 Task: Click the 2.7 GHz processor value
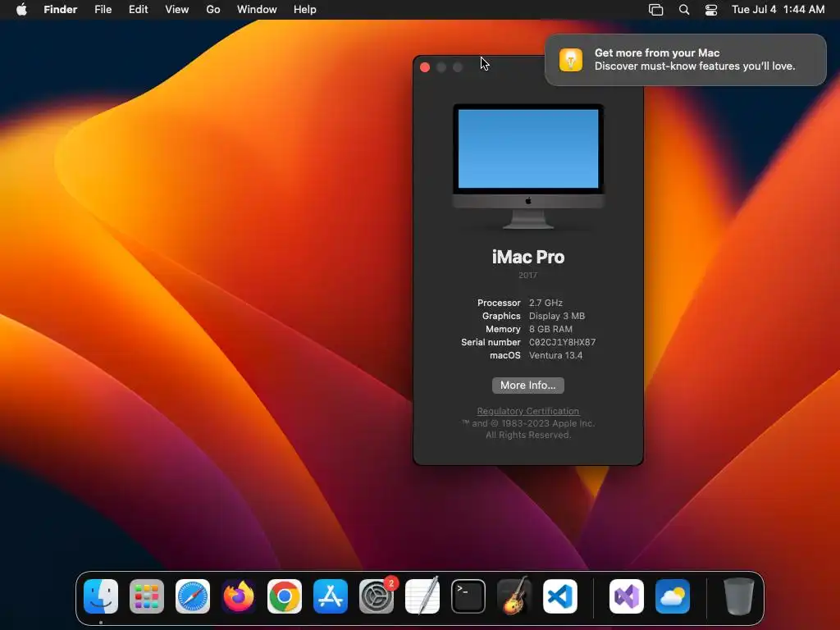[546, 303]
